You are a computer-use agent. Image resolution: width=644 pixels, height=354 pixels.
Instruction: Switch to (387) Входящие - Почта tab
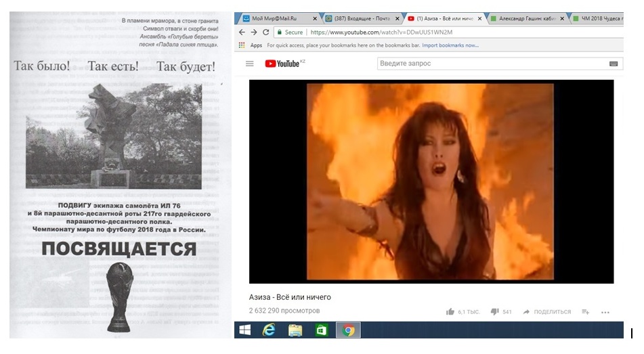[362, 18]
